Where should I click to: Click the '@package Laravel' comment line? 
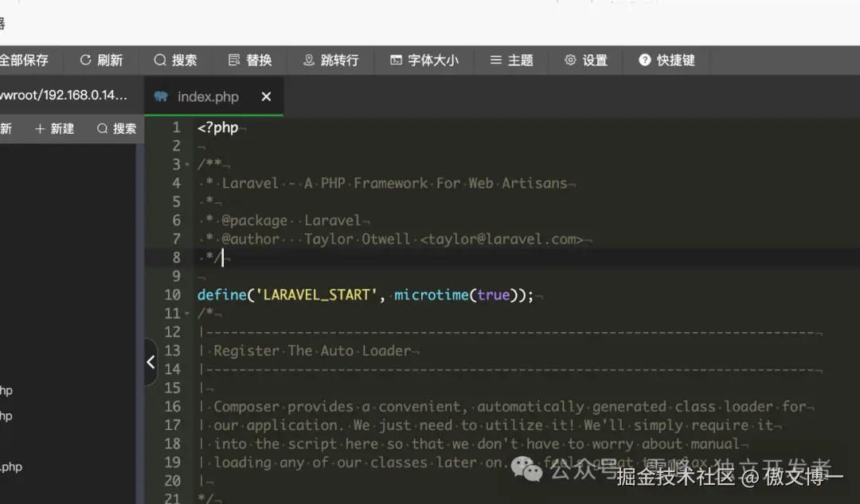click(x=291, y=221)
